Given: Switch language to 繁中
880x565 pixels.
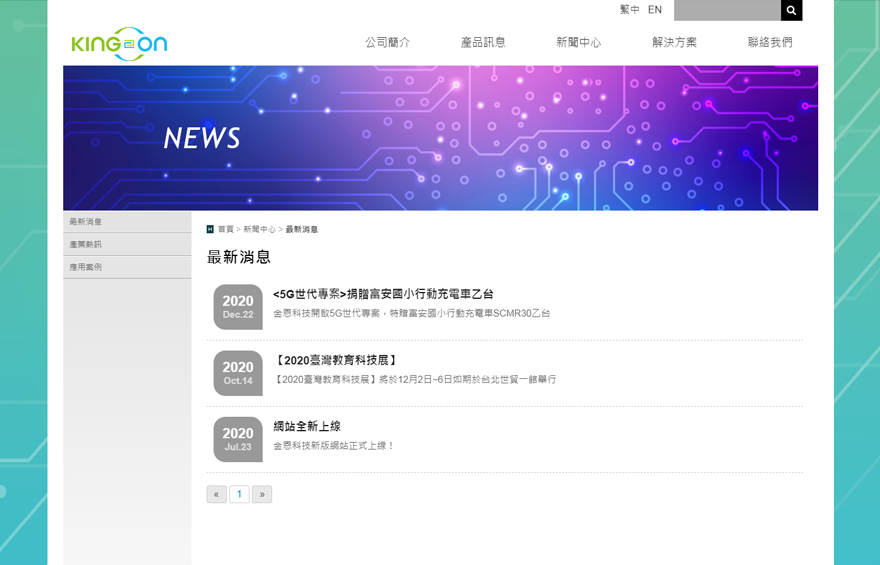Looking at the screenshot, I should click(x=629, y=10).
